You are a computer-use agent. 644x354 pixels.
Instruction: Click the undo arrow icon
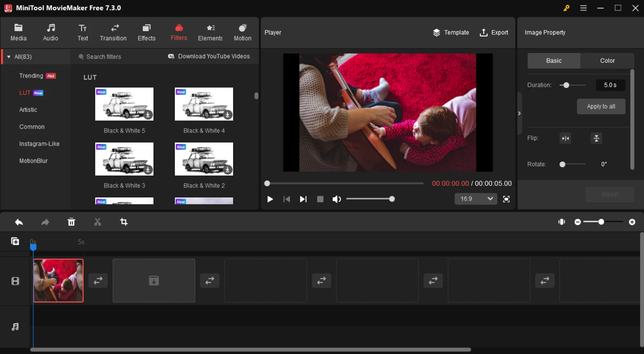19,222
